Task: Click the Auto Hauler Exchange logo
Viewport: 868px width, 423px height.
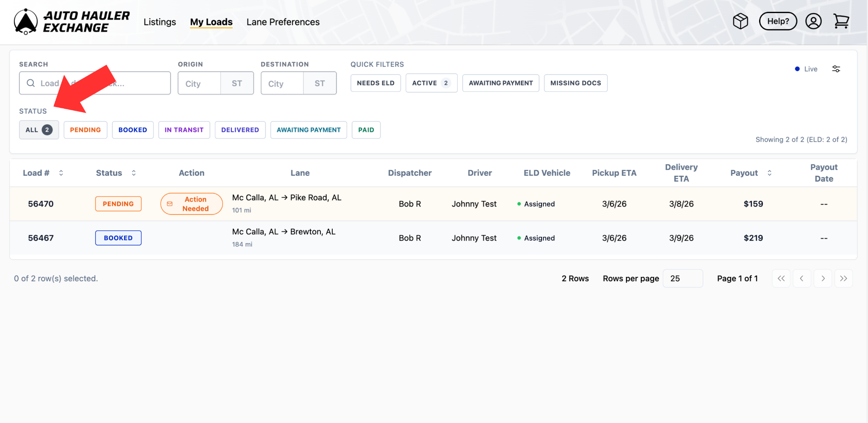Action: coord(71,22)
